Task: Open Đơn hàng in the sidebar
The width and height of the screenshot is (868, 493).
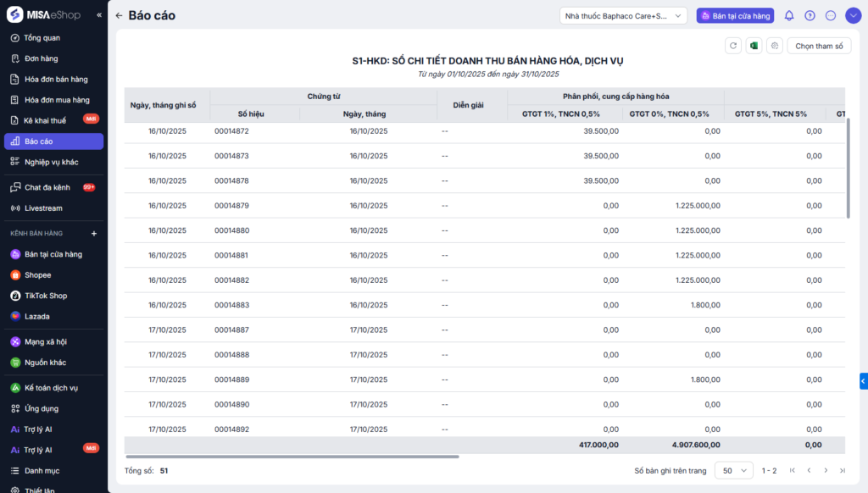Action: pyautogui.click(x=41, y=58)
